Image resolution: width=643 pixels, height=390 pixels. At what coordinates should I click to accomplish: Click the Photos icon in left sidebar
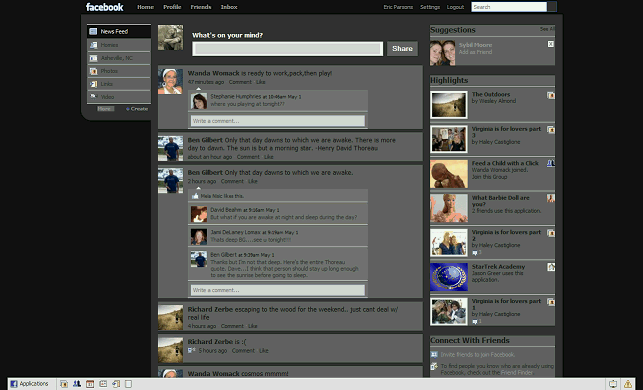[x=93, y=71]
